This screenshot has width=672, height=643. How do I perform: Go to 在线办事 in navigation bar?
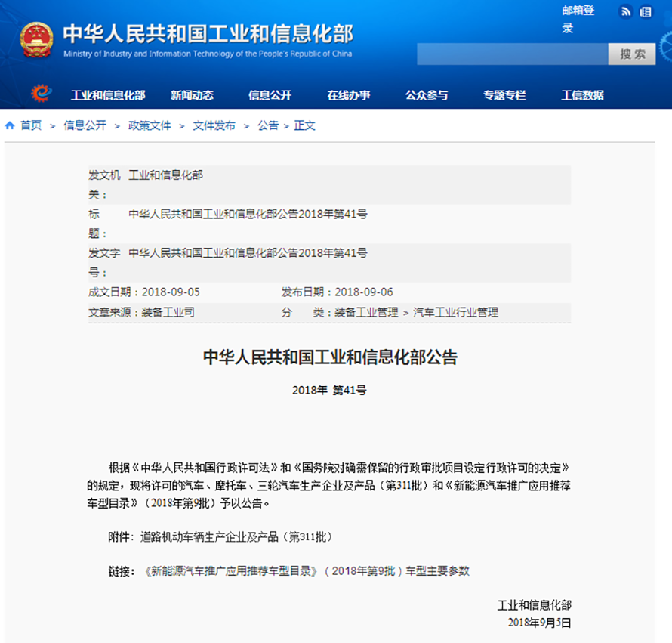tap(348, 95)
